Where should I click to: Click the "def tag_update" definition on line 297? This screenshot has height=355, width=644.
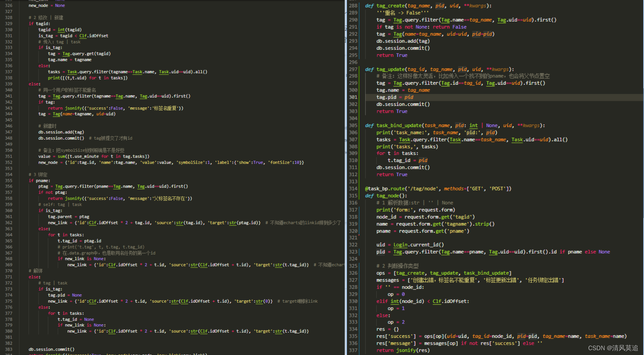[x=439, y=69]
